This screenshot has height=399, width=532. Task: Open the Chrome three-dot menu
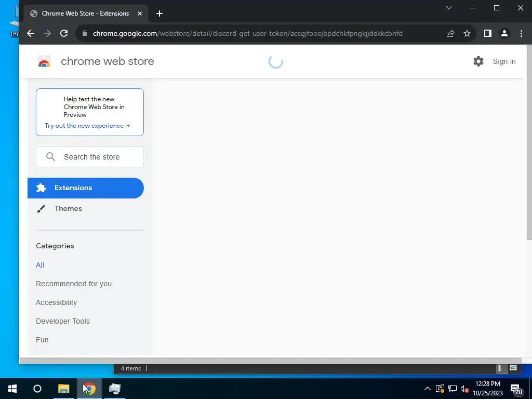521,33
